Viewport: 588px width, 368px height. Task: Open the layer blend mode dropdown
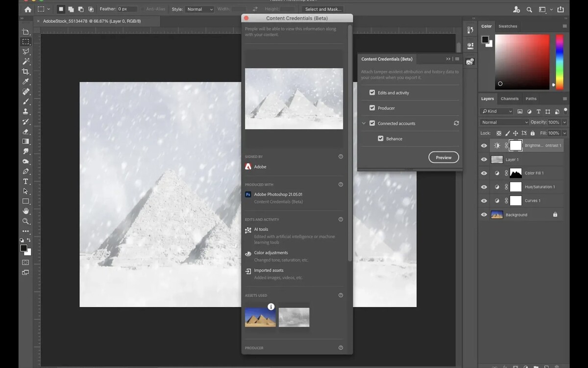pos(505,122)
